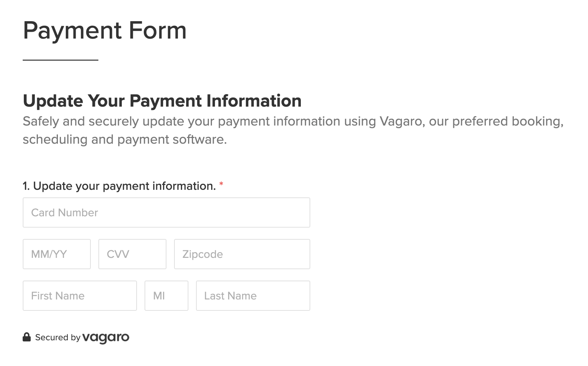Click the divider line under title
Screen dimensions: 588x366
pyautogui.click(x=61, y=60)
